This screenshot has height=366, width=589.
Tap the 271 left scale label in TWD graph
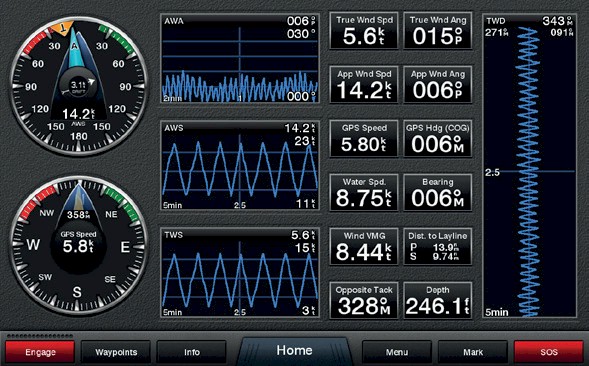[496, 33]
